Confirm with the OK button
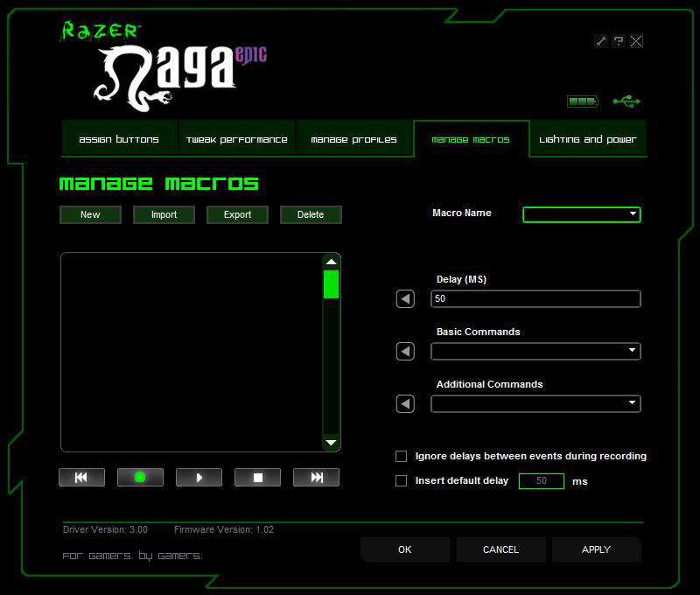The width and height of the screenshot is (700, 595). tap(405, 549)
